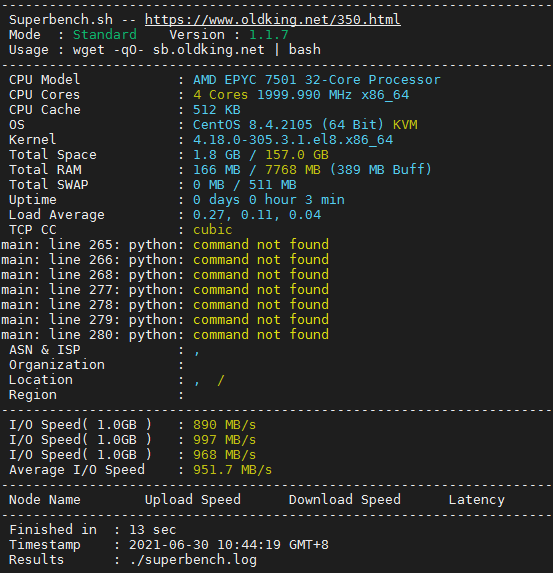Click the TCP CC value 'cubic'

pyautogui.click(x=213, y=229)
